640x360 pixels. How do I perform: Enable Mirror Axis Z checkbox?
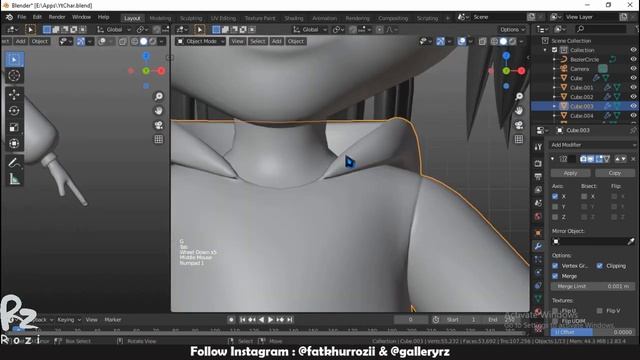click(x=555, y=217)
